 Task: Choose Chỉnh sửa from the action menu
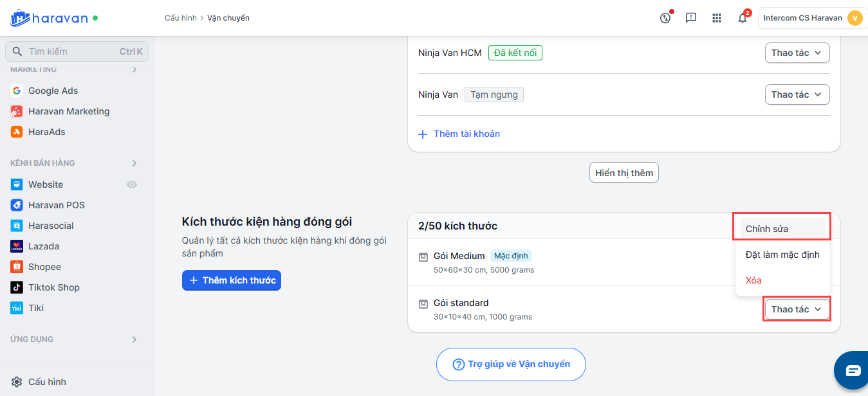click(x=767, y=229)
